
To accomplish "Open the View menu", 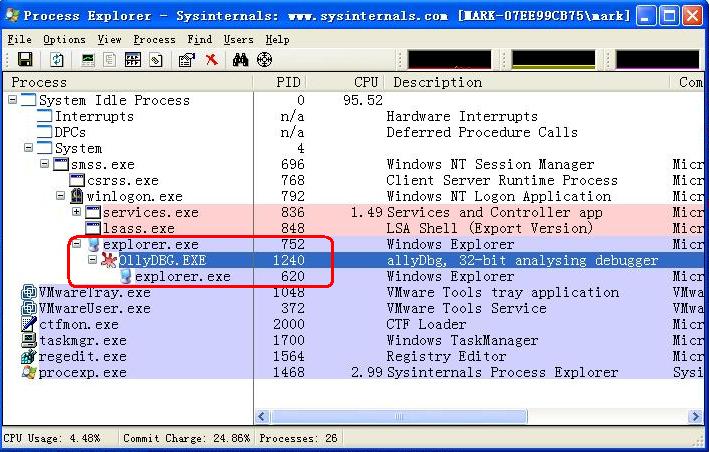I will (109, 40).
